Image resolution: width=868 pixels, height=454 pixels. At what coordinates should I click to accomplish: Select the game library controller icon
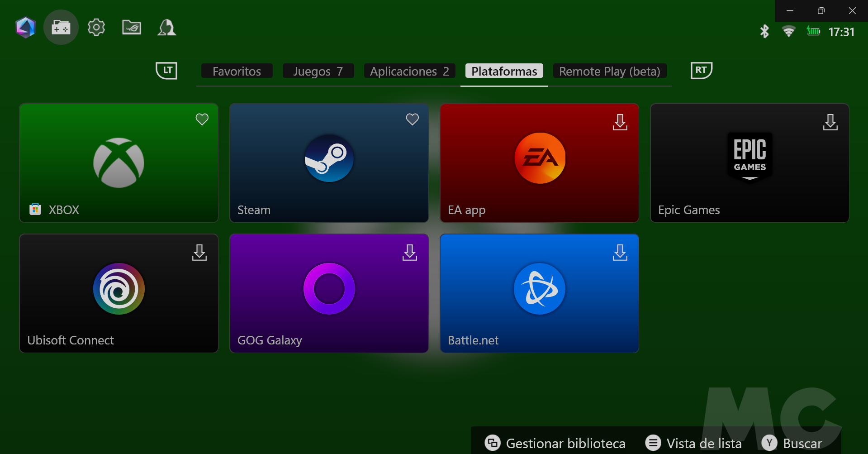61,28
